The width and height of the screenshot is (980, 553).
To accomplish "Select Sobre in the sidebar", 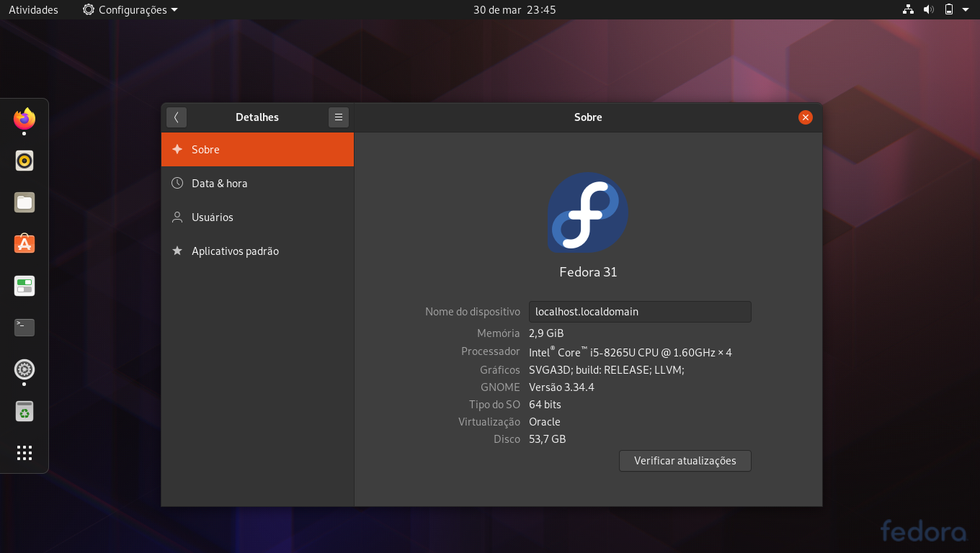I will click(x=258, y=150).
